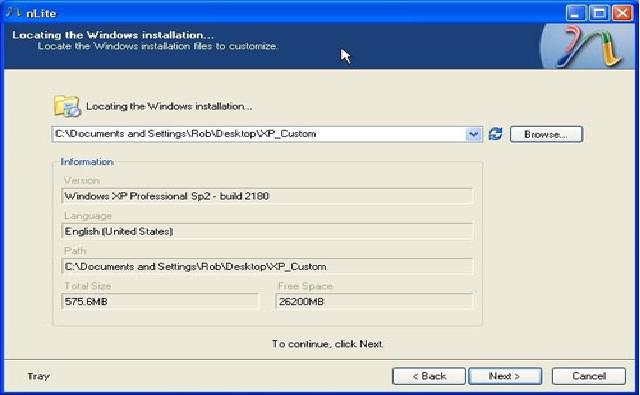Click the folder icon beside the Locating heading

coord(67,106)
